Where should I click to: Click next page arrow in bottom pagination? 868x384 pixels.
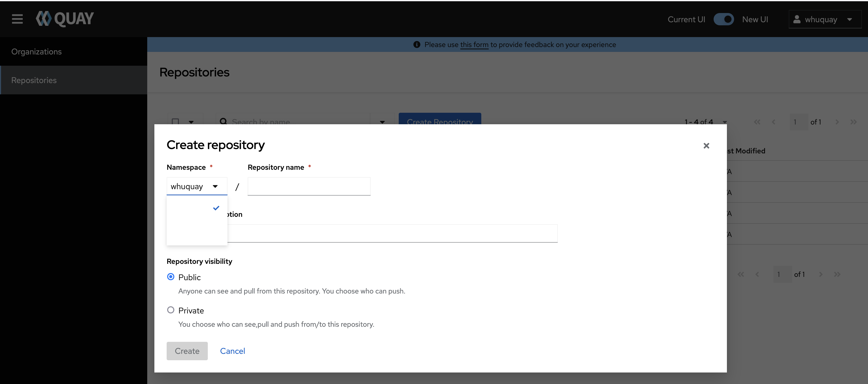pyautogui.click(x=821, y=274)
